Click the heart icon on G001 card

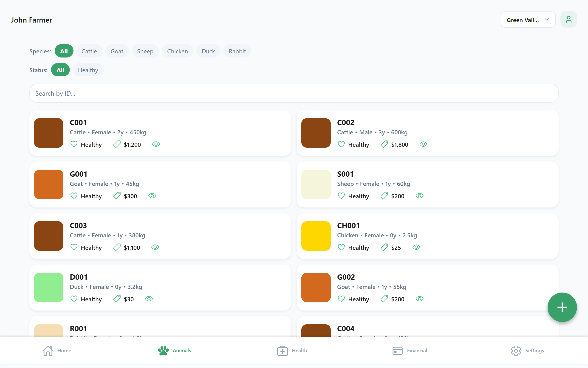(x=74, y=196)
